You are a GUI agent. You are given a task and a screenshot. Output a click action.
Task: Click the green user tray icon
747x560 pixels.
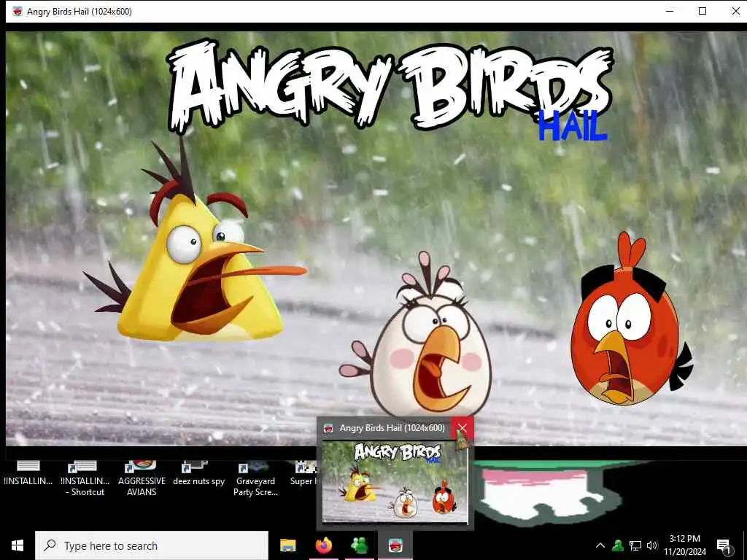pyautogui.click(x=618, y=545)
